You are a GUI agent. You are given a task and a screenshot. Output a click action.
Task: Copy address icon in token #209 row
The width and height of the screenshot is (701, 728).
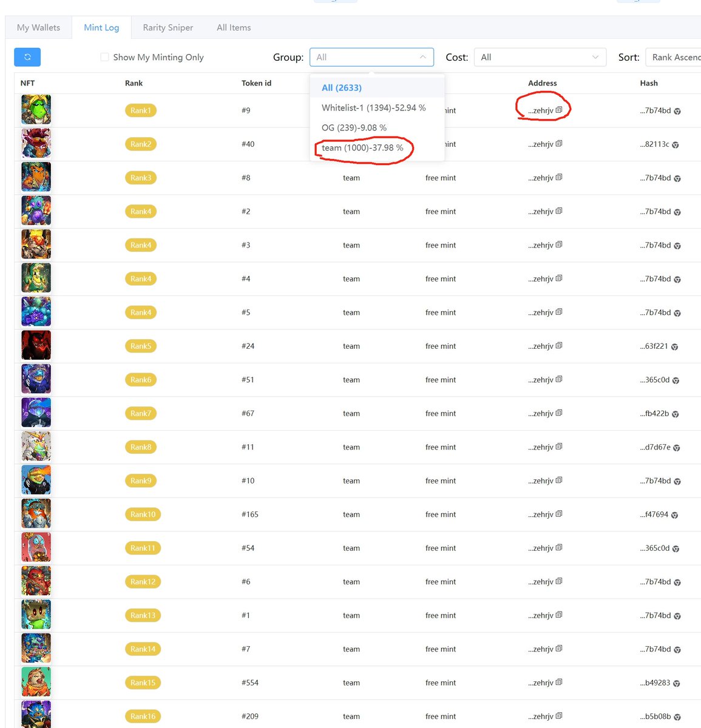tap(559, 716)
